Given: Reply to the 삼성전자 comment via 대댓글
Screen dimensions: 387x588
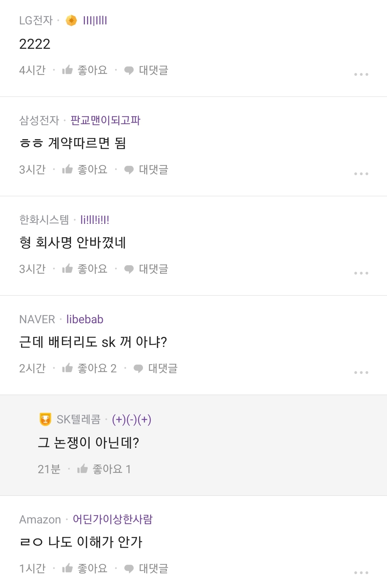Looking at the screenshot, I should [x=153, y=169].
